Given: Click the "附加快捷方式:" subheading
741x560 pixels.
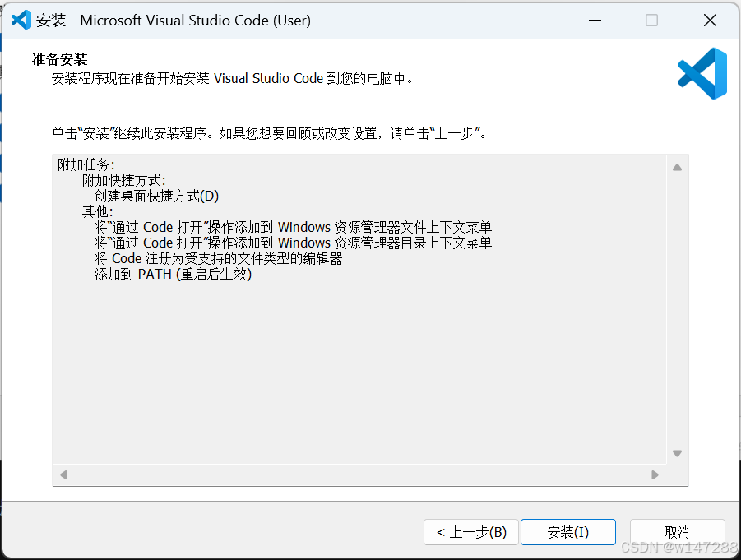Looking at the screenshot, I should click(124, 181).
